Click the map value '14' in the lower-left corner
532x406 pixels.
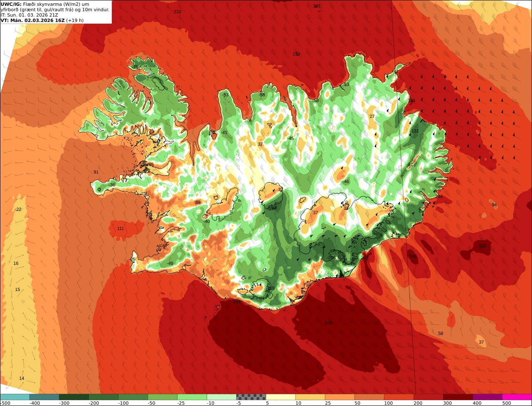[22, 378]
